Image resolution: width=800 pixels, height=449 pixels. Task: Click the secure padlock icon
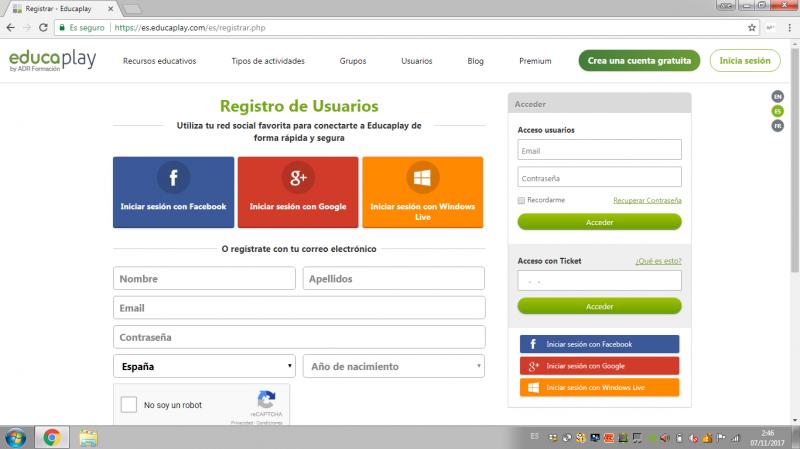point(62,28)
